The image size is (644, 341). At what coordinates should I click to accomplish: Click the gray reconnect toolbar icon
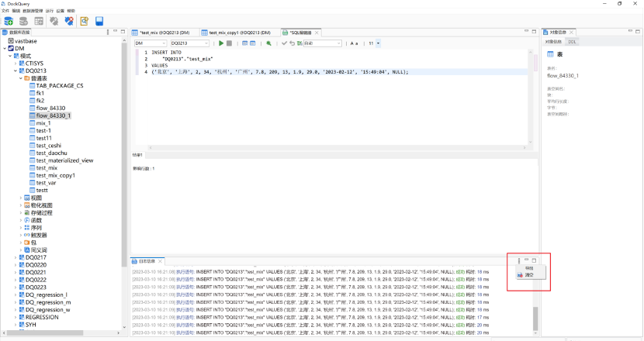[x=54, y=21]
